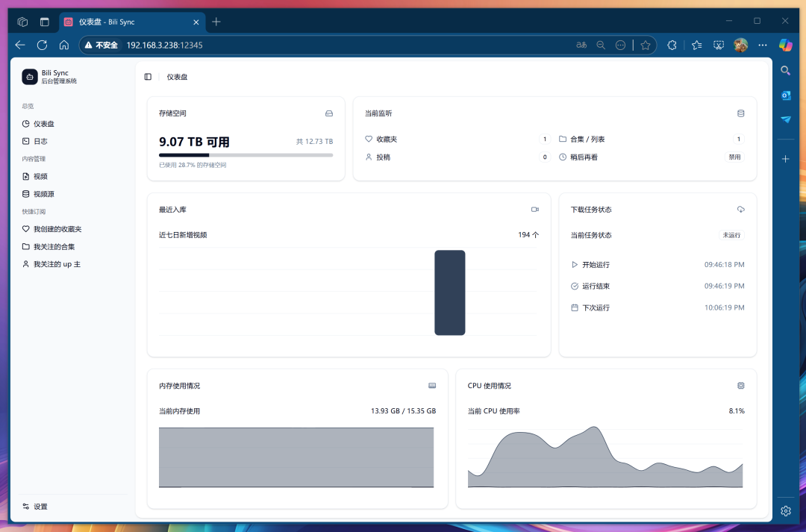Click the 194 个 count text
806x532 pixels.
pyautogui.click(x=528, y=235)
